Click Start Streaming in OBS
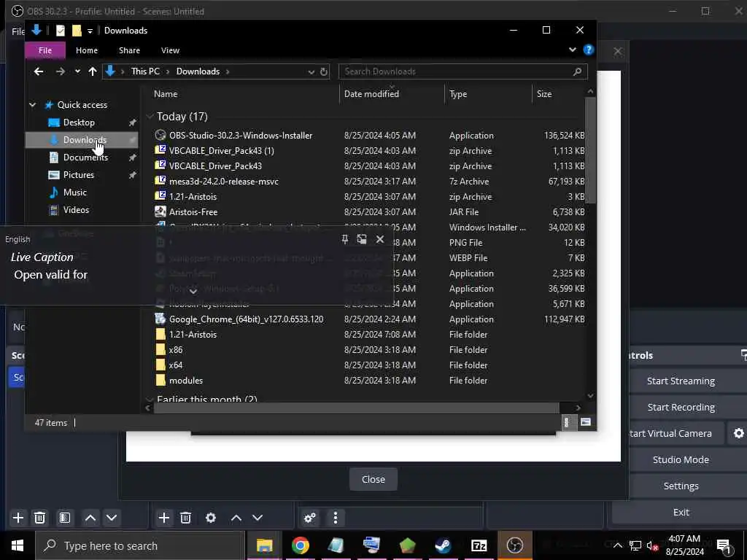 click(x=681, y=381)
